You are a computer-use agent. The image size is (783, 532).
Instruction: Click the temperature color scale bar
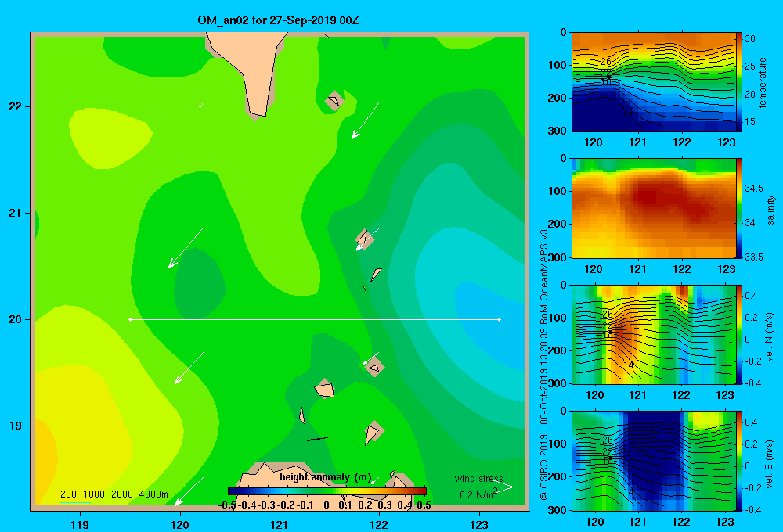coord(738,82)
